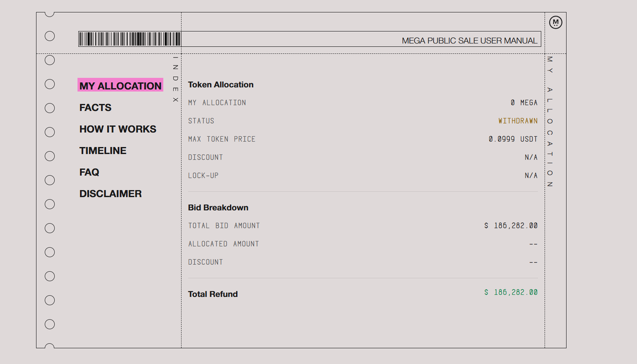The height and width of the screenshot is (364, 637).
Task: Click the 0 MEGA allocation value
Action: pyautogui.click(x=524, y=103)
